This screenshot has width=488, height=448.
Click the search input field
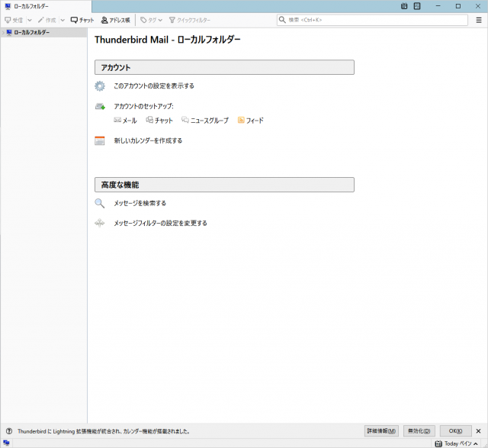(x=374, y=20)
